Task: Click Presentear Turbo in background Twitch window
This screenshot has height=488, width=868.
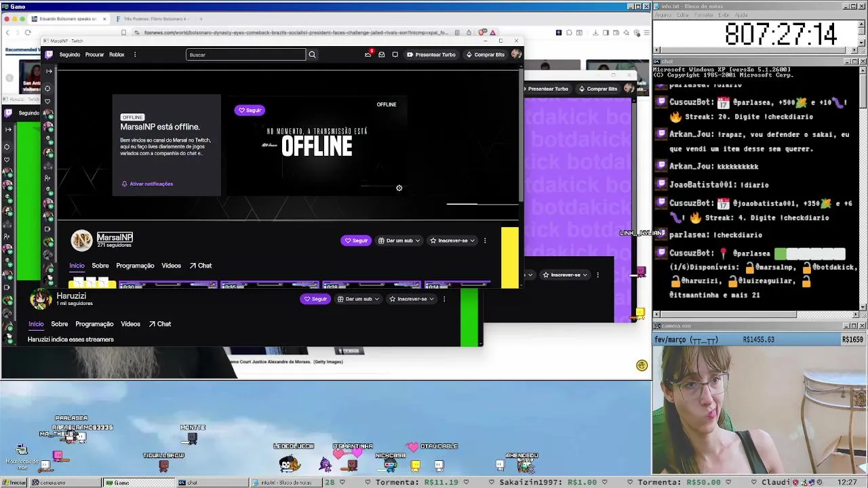Action: click(x=548, y=89)
